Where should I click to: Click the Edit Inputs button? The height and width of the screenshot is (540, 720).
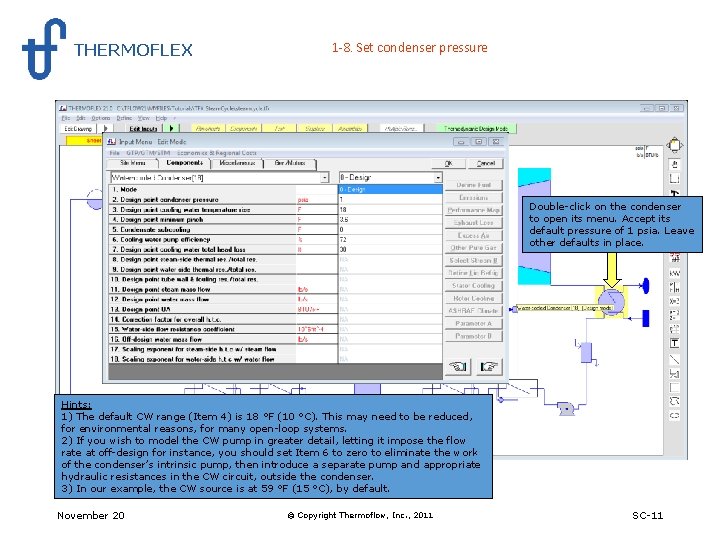pos(143,129)
